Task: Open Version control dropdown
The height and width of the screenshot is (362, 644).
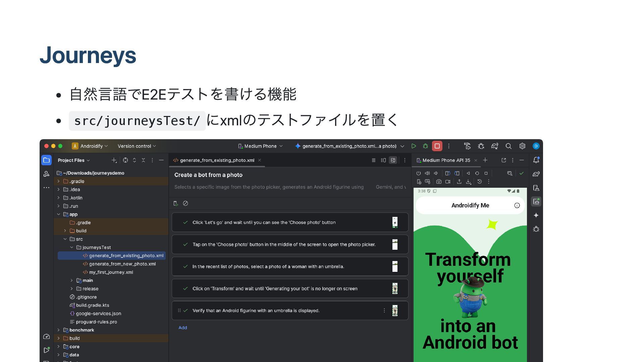Action: [137, 146]
